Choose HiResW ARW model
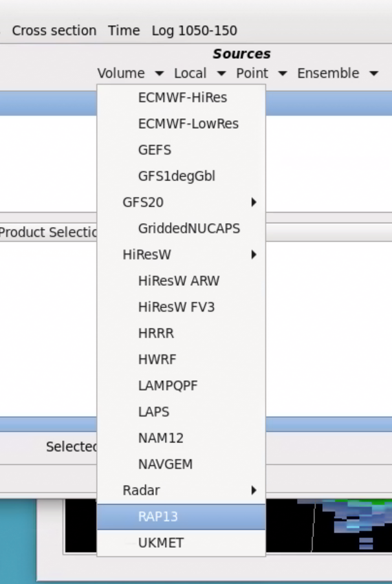Screen dimensions: 392x584 pyautogui.click(x=182, y=281)
